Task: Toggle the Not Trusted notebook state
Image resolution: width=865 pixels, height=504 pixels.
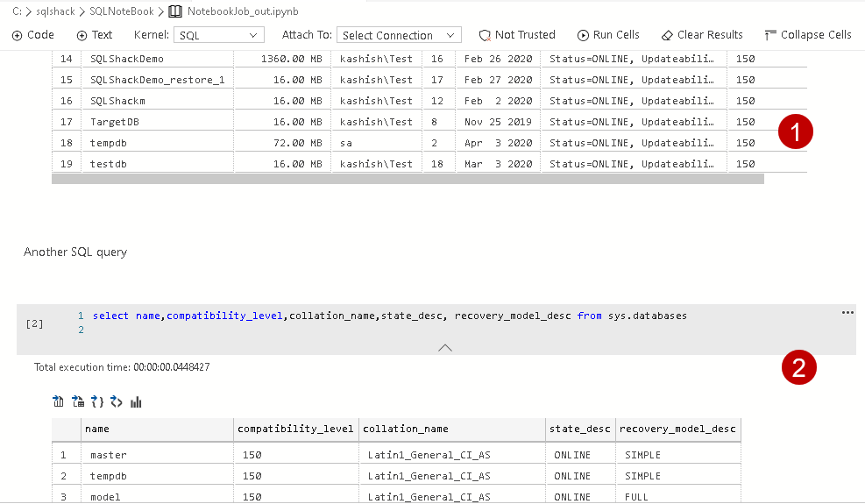Action: (x=517, y=35)
